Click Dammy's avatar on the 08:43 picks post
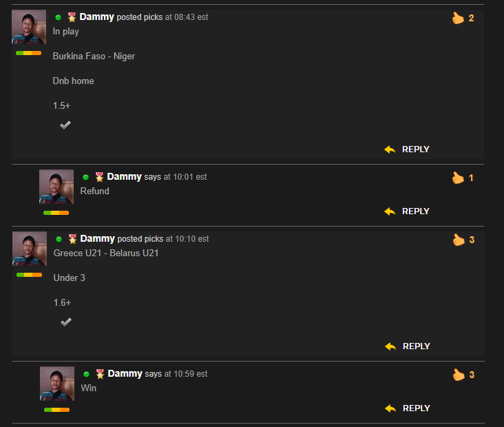Screen dimensions: 504x427 pyautogui.click(x=29, y=27)
